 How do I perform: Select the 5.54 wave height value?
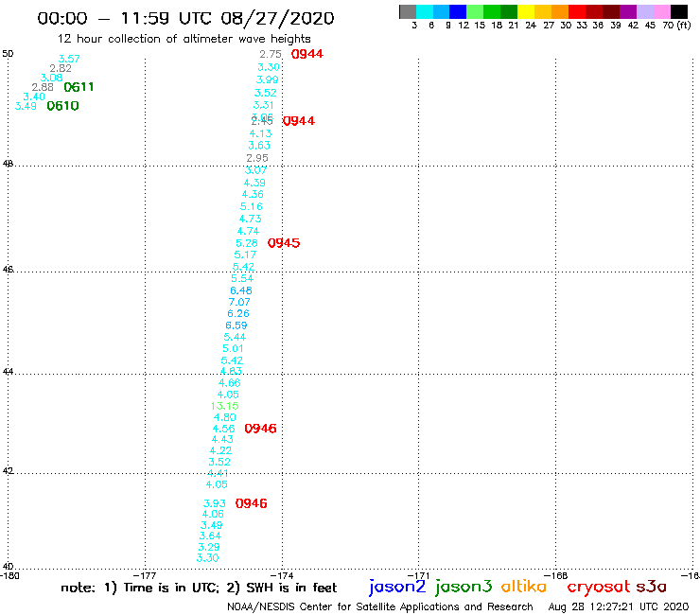pyautogui.click(x=242, y=279)
